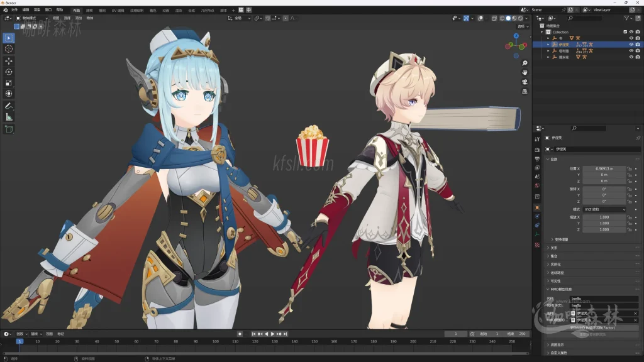The width and height of the screenshot is (644, 362).
Task: Expand the 关系 panel
Action: [593, 248]
